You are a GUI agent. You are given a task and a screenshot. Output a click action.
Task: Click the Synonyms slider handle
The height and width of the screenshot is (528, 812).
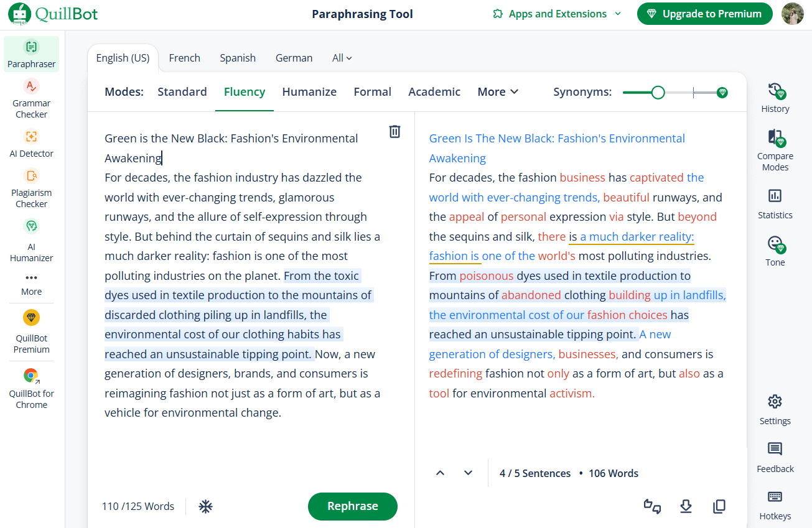point(658,93)
